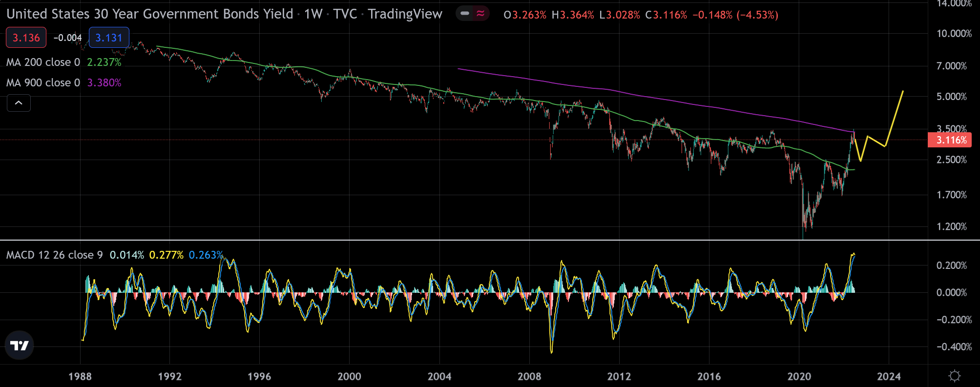Collapse the indicator legend with chevron button
The height and width of the screenshot is (387, 980).
(19, 103)
